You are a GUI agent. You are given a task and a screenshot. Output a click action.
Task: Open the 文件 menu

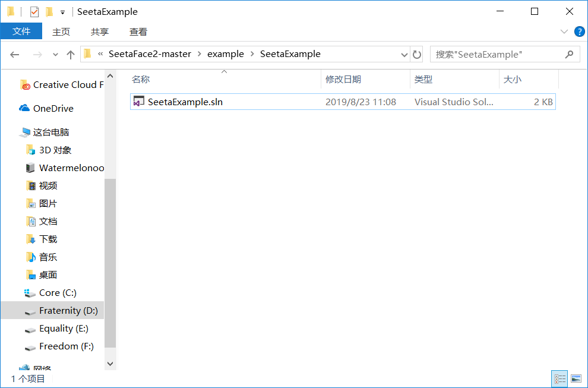coord(21,31)
